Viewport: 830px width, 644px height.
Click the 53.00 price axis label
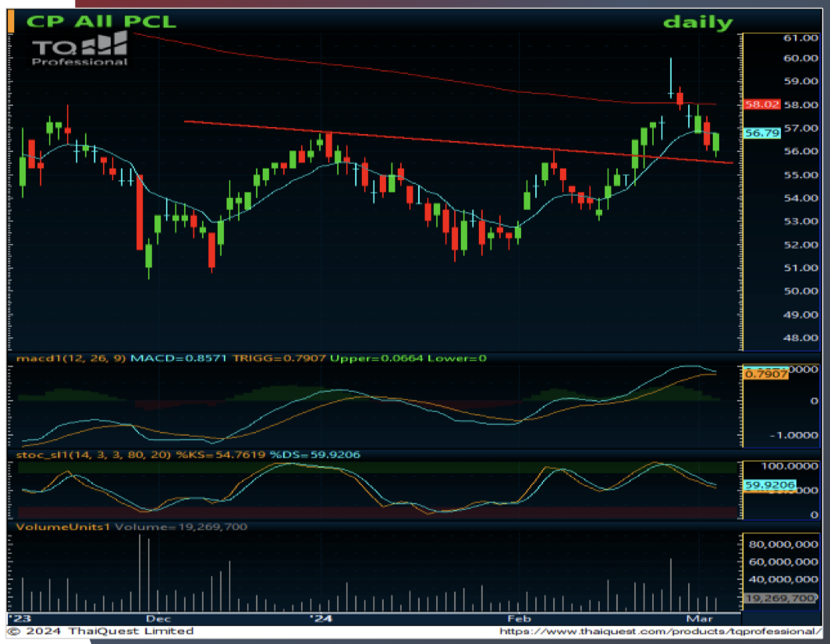click(x=800, y=221)
